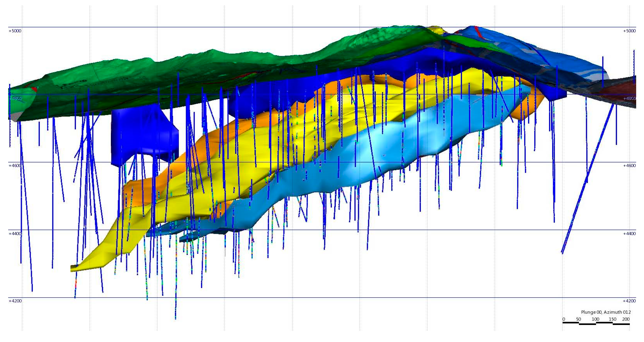
Task: Click the scale bar's 0 label
Action: click(x=564, y=319)
